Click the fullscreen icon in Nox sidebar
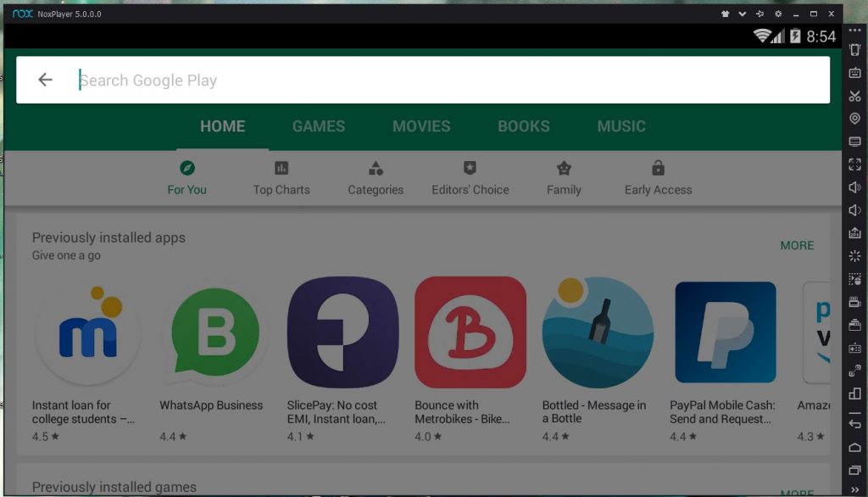This screenshot has height=497, width=868. [854, 164]
